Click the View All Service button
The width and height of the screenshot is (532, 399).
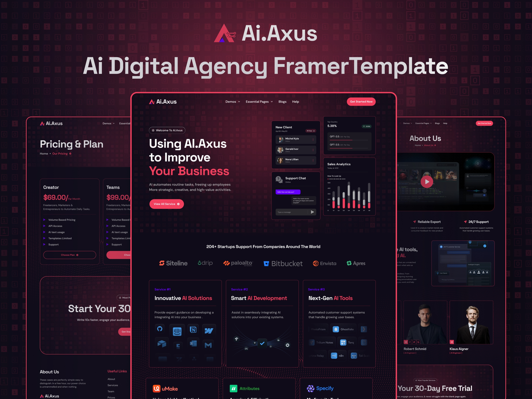click(167, 204)
